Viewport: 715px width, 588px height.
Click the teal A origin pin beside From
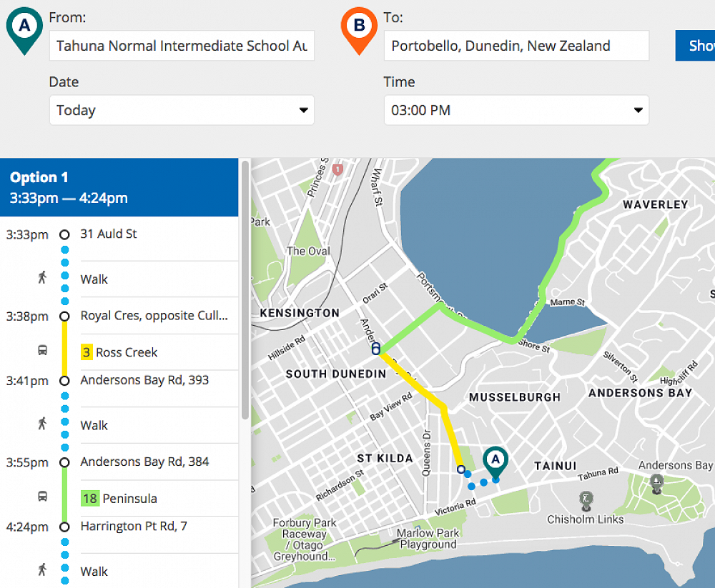(24, 28)
